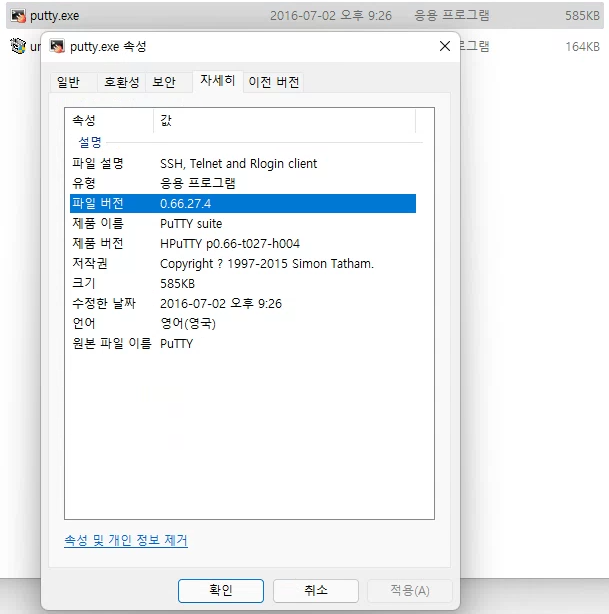
Task: Click 속성 및 개인 정보 제거 link
Action: [x=126, y=540]
